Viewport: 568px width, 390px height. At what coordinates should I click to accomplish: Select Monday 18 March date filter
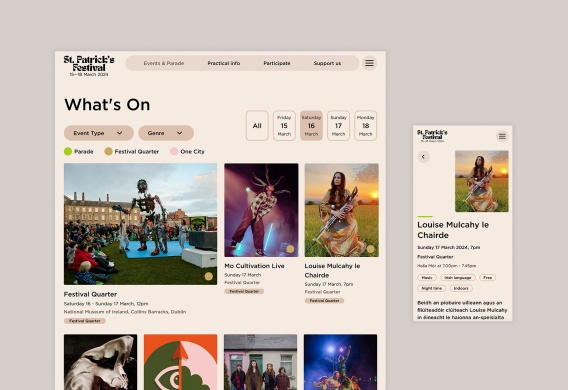pyautogui.click(x=366, y=126)
